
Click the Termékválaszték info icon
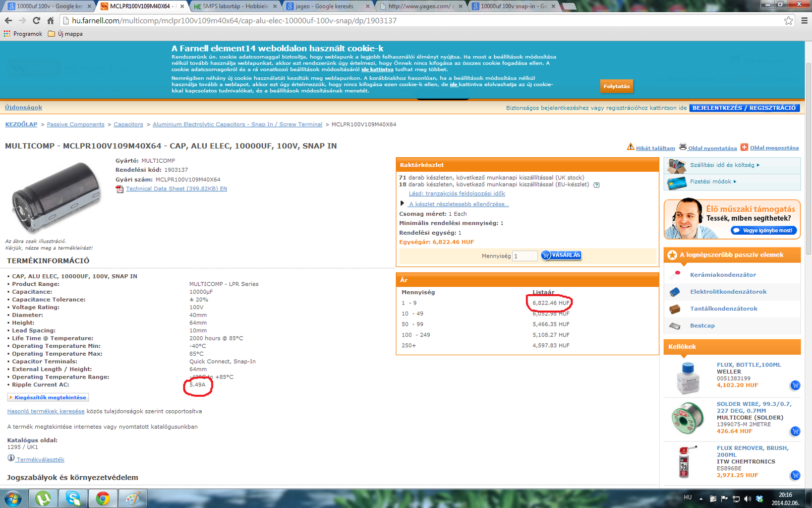click(x=11, y=458)
